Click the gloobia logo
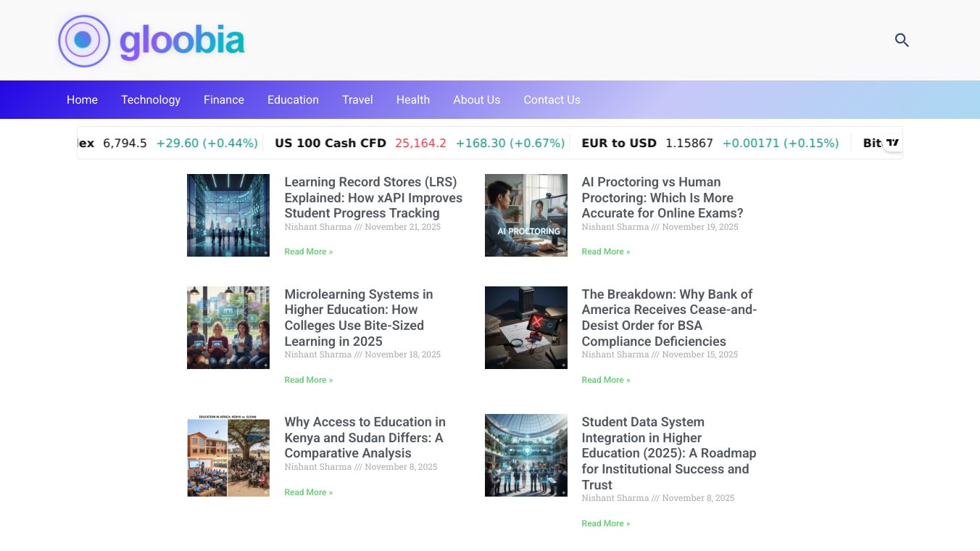This screenshot has height=551, width=980. 152,41
